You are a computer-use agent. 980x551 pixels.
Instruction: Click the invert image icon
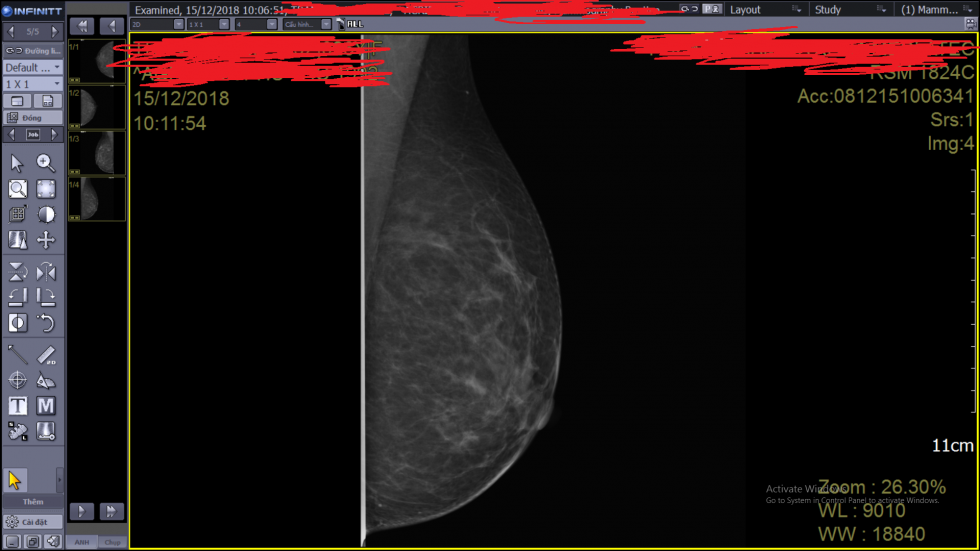pyautogui.click(x=18, y=322)
